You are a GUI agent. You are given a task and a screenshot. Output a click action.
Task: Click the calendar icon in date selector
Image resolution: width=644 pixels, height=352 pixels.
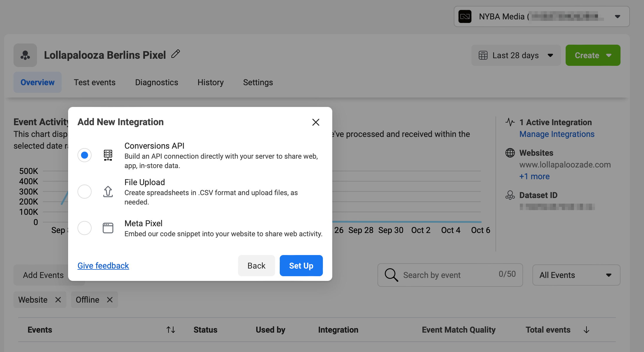(483, 55)
